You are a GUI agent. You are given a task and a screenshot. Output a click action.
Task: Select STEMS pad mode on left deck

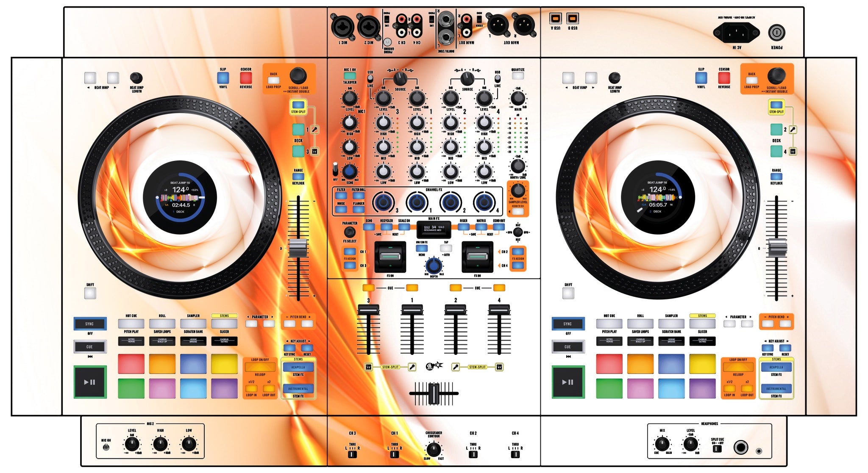pyautogui.click(x=224, y=324)
